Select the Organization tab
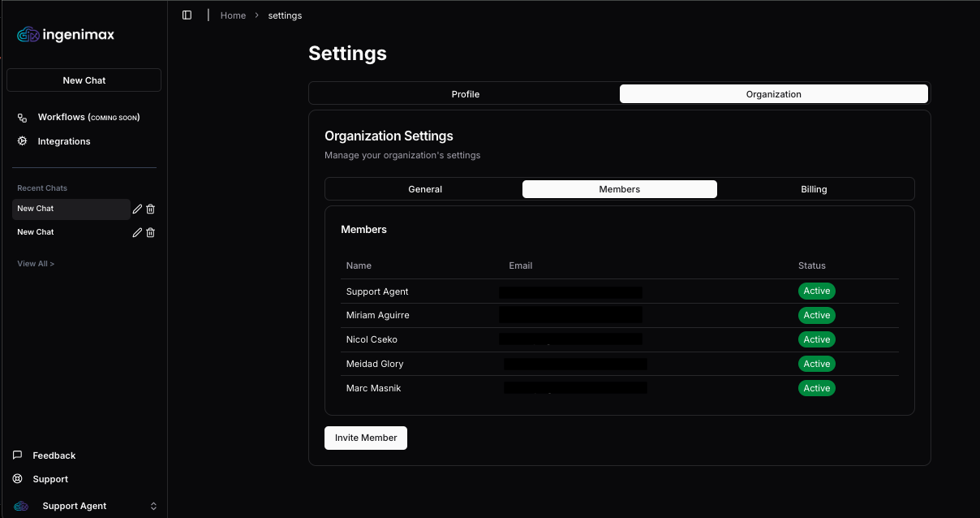Viewport: 980px width, 518px height. pyautogui.click(x=774, y=94)
